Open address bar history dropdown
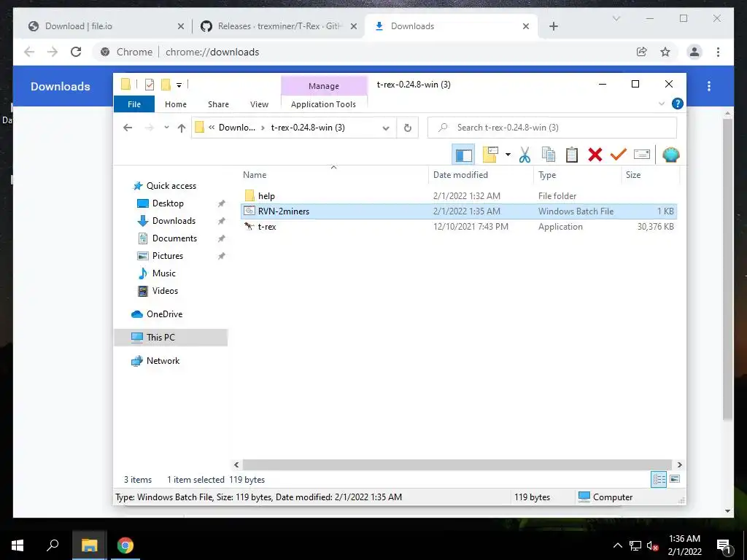This screenshot has width=747, height=560. point(386,128)
